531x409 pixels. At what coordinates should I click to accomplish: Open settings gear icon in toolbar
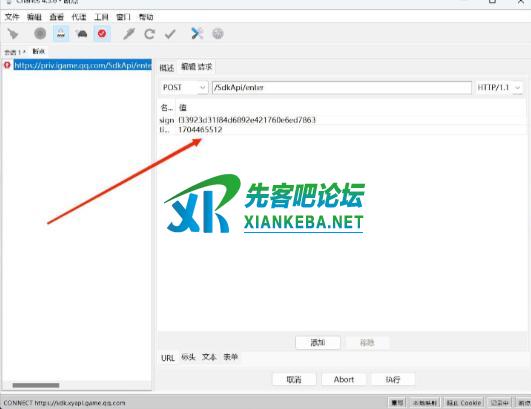[218, 34]
